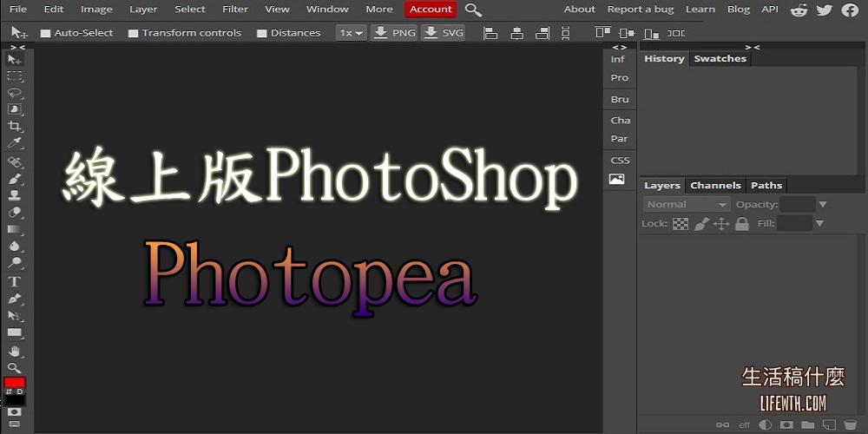Enable the Auto-Select checkbox
The image size is (868, 434).
46,33
